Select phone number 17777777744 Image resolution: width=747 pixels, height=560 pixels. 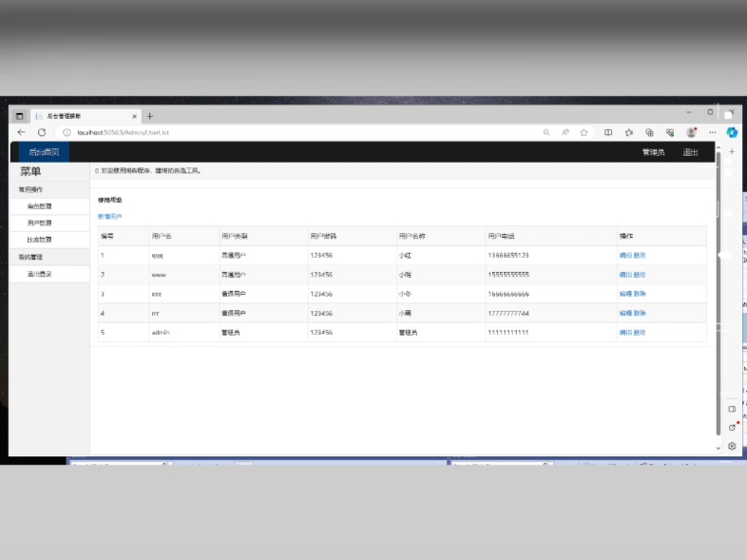pyautogui.click(x=508, y=313)
